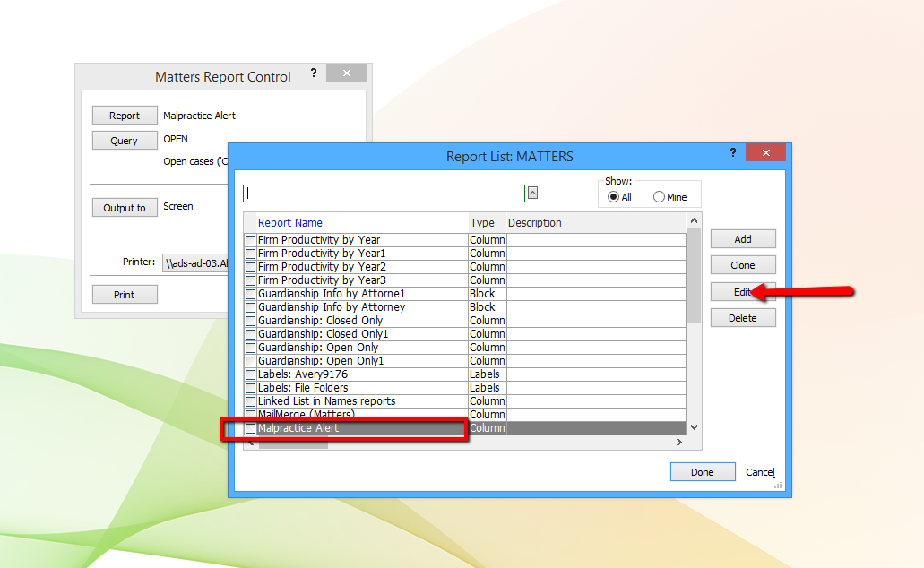Select the Guardianship: Closed Only row

[465, 321]
